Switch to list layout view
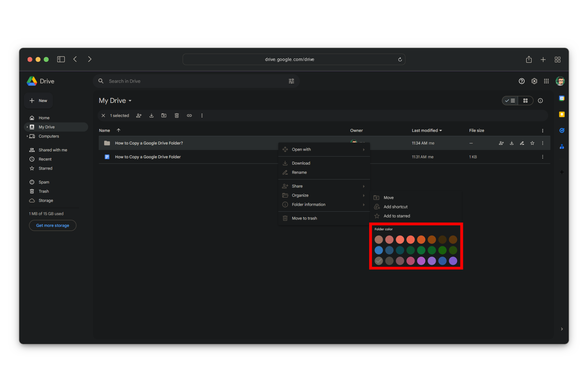This screenshot has height=392, width=588. (x=510, y=101)
